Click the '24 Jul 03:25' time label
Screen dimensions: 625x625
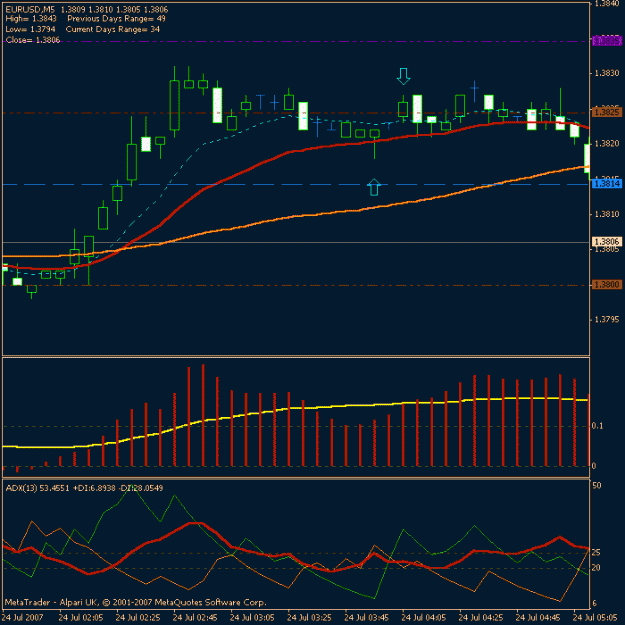click(x=309, y=618)
